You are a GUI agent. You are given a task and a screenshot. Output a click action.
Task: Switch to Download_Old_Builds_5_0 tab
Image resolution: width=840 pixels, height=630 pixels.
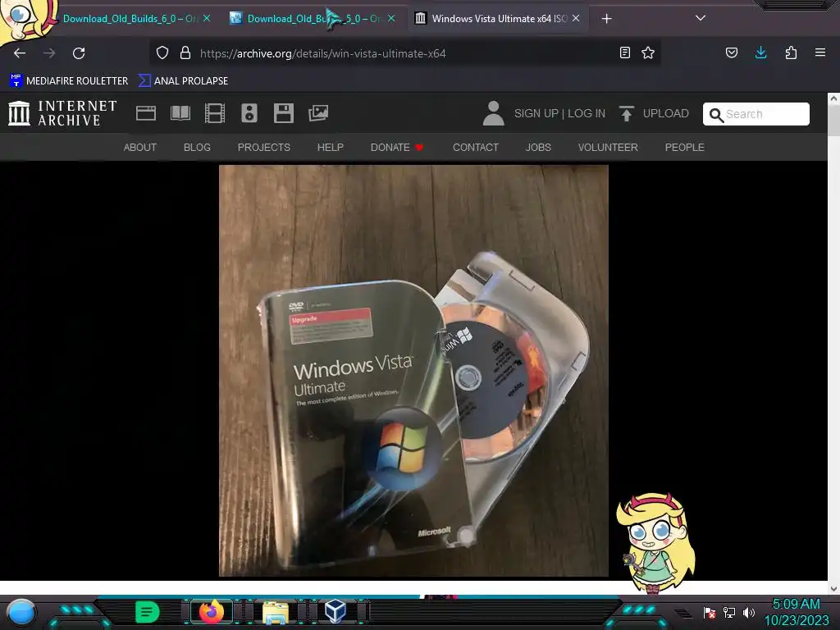[x=313, y=19]
